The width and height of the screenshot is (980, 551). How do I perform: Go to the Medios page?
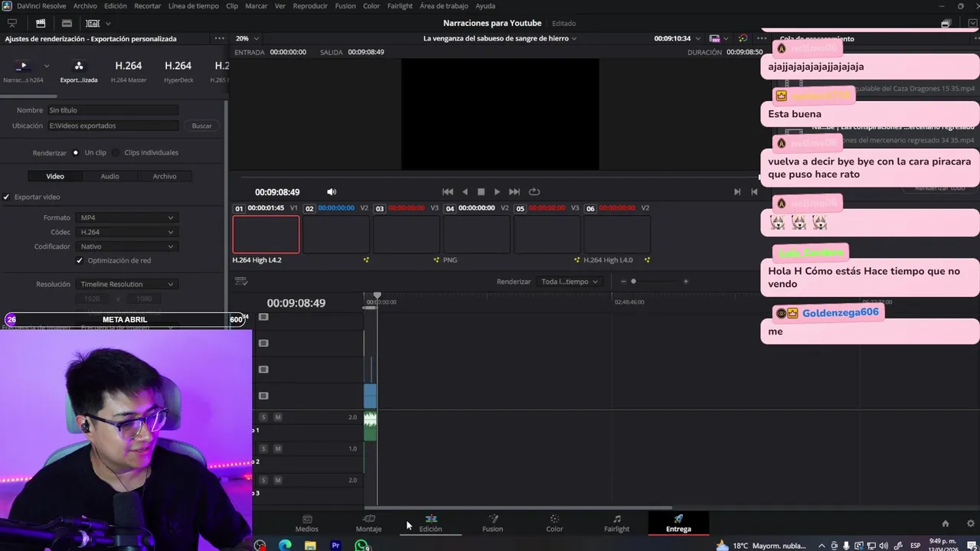[307, 523]
